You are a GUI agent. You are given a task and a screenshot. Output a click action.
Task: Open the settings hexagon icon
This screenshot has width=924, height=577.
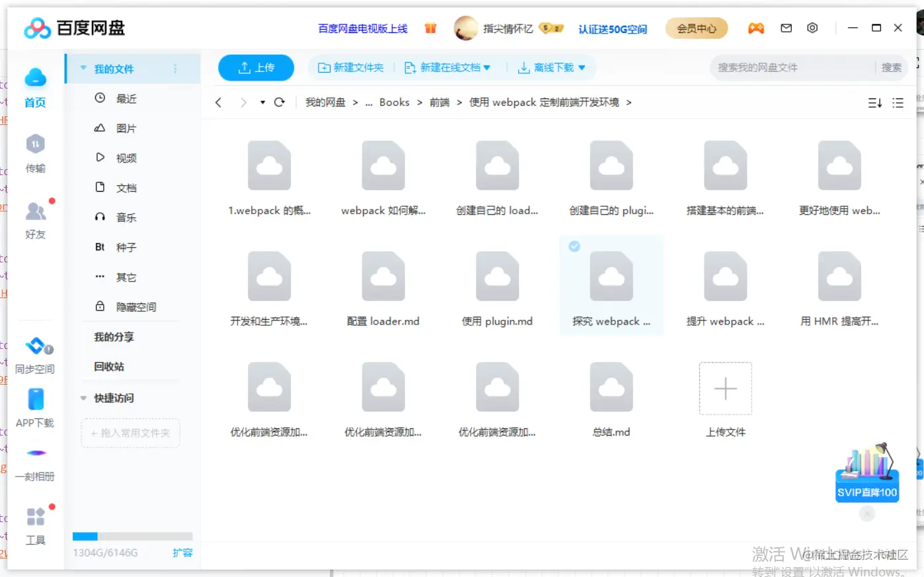click(812, 28)
